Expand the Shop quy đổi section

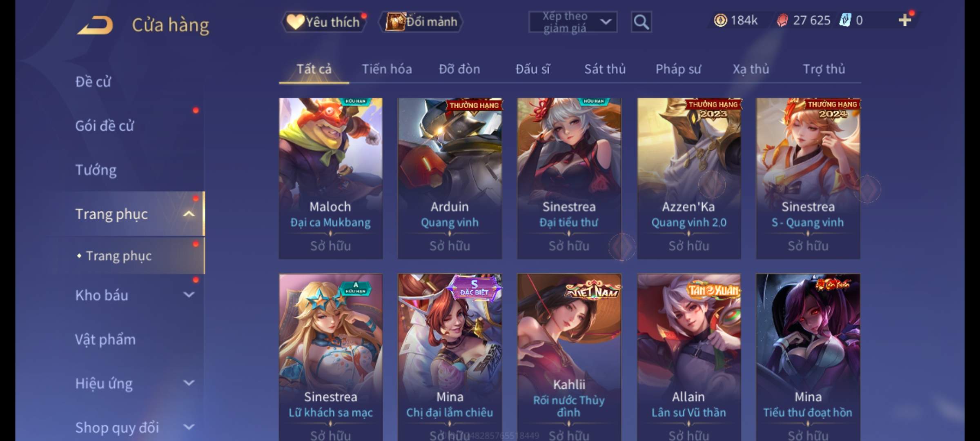[x=189, y=427]
